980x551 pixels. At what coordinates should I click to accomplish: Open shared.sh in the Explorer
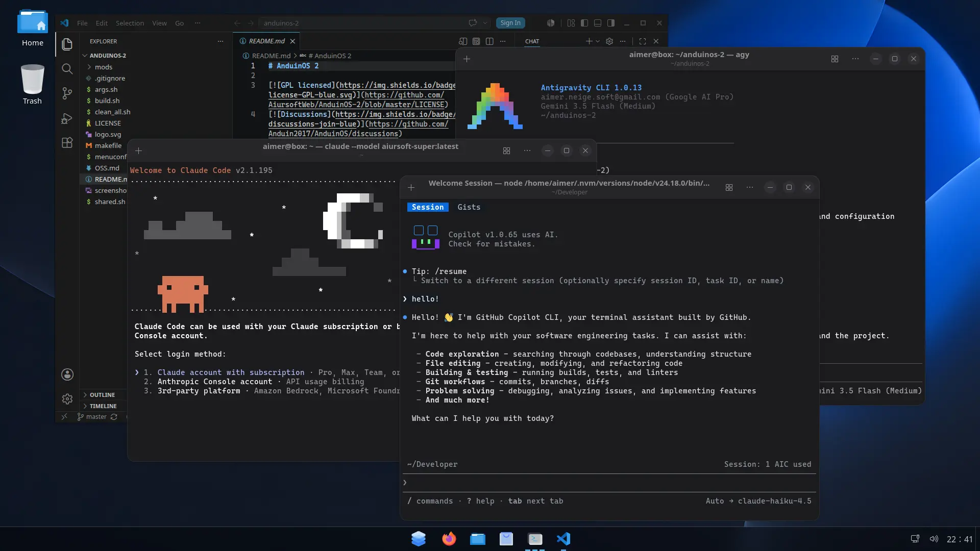[x=110, y=202]
